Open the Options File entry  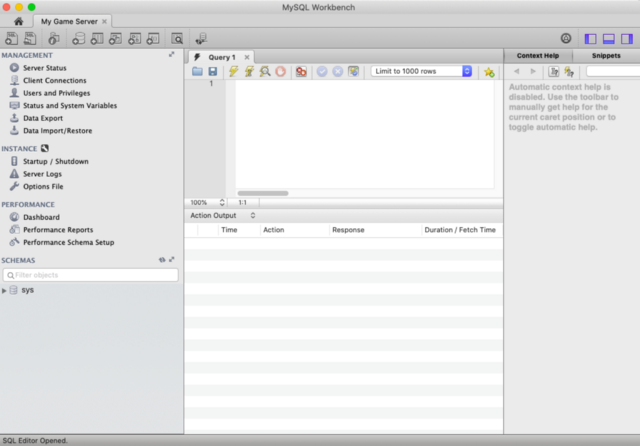tap(43, 187)
